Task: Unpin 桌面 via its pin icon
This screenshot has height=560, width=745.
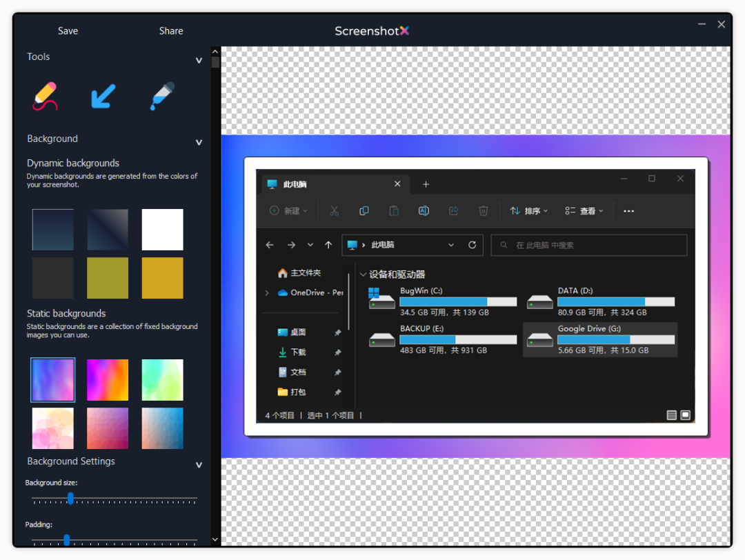Action: click(338, 332)
